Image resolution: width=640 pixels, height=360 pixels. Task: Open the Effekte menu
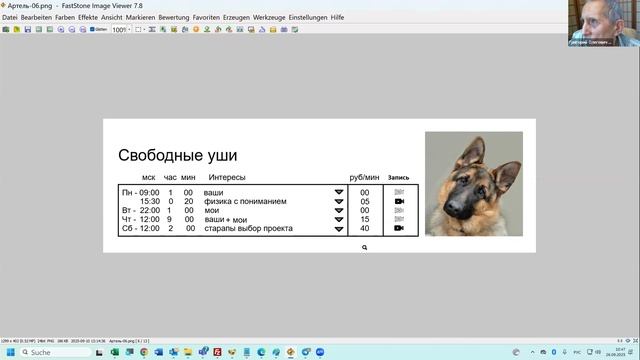pyautogui.click(x=88, y=18)
